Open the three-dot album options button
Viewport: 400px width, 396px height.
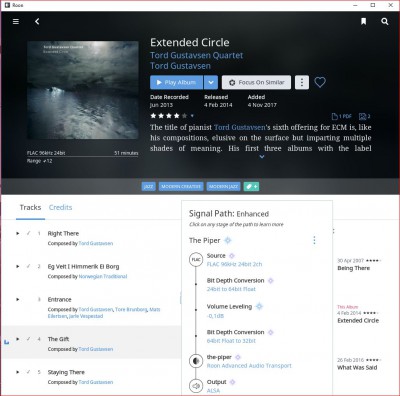[302, 82]
